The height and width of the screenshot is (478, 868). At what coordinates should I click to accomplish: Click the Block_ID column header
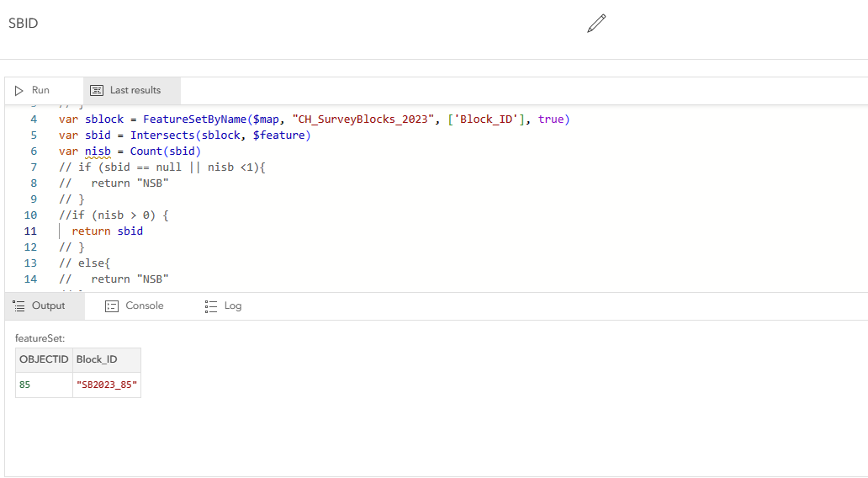97,360
